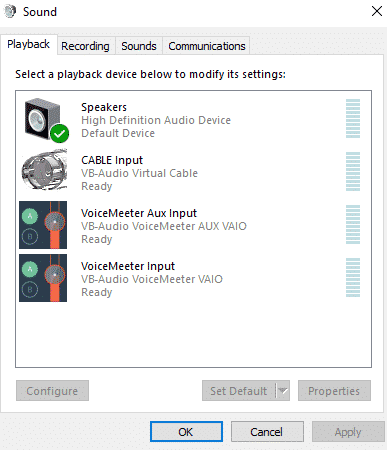Select the CABLE Input device name
The height and width of the screenshot is (450, 387).
[112, 160]
